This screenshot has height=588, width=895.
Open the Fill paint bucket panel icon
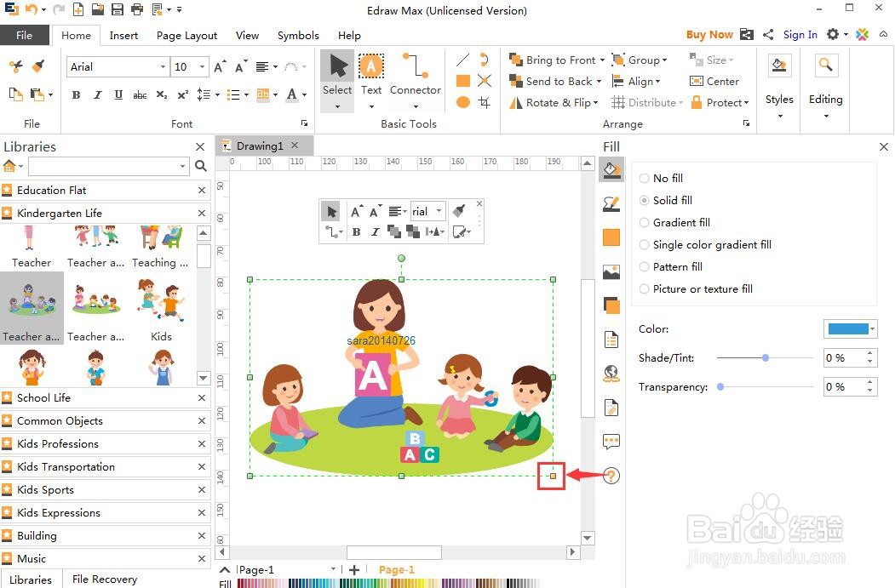coord(611,170)
